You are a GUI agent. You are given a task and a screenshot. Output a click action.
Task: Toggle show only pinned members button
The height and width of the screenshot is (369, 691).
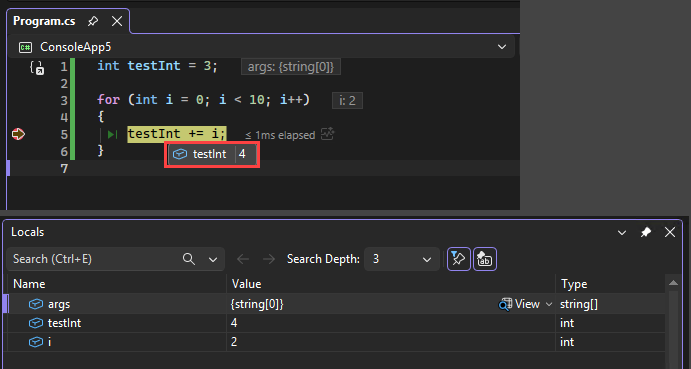click(x=459, y=259)
